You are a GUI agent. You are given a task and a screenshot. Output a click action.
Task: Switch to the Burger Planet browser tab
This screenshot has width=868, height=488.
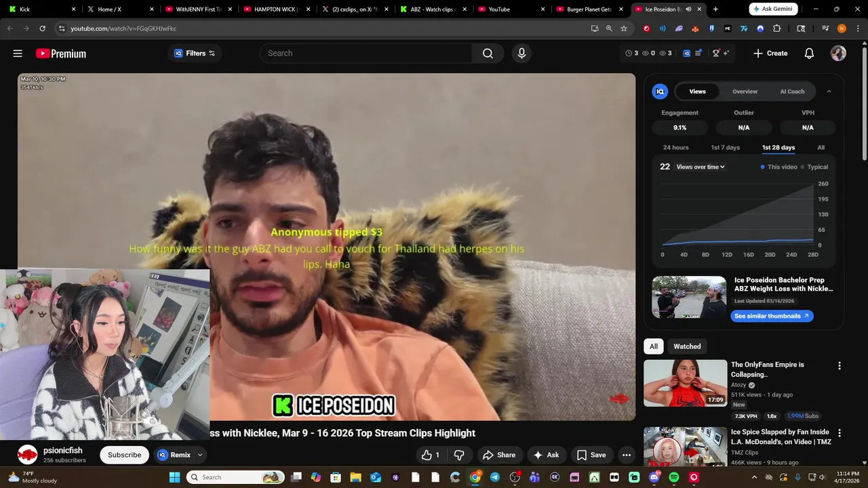click(589, 9)
